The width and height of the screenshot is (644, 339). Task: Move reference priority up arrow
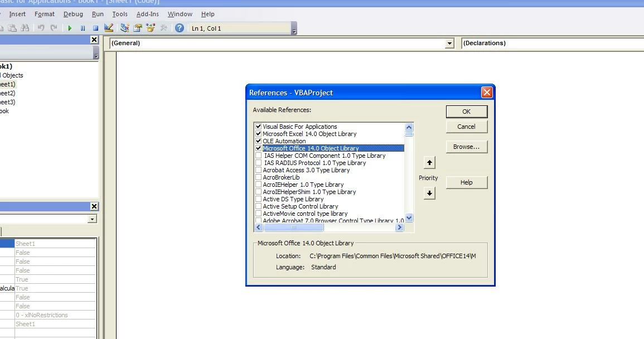click(x=429, y=162)
